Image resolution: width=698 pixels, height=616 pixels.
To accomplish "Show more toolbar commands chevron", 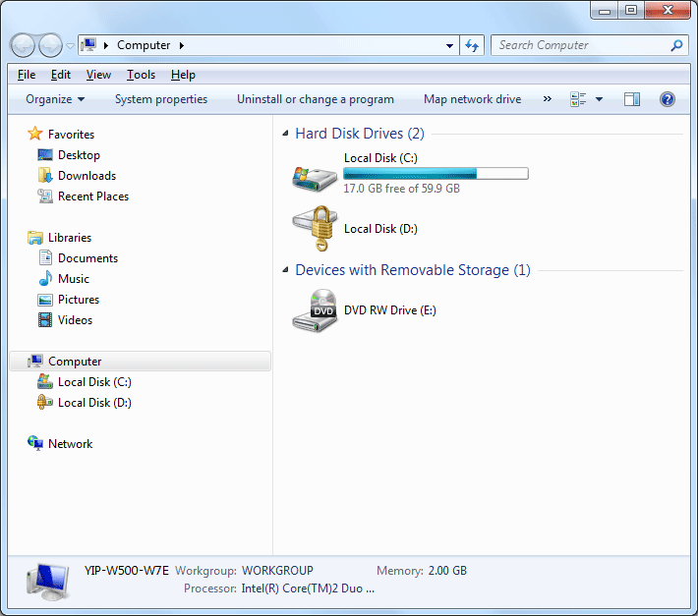I will 547,99.
